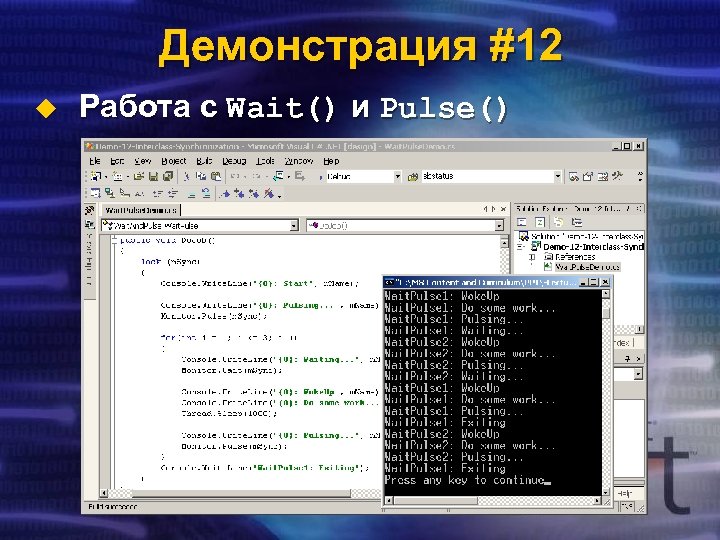Open the Tools menu
The width and height of the screenshot is (720, 540).
click(x=265, y=161)
